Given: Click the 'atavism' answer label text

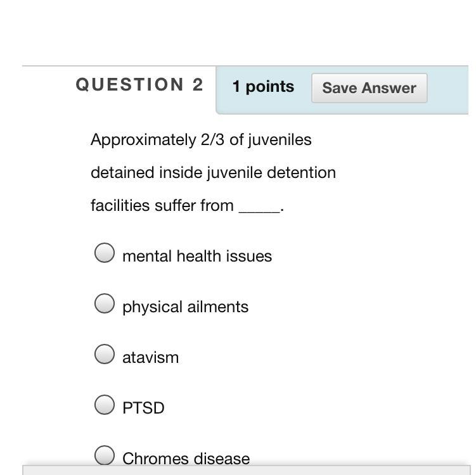Looking at the screenshot, I should 150,357.
